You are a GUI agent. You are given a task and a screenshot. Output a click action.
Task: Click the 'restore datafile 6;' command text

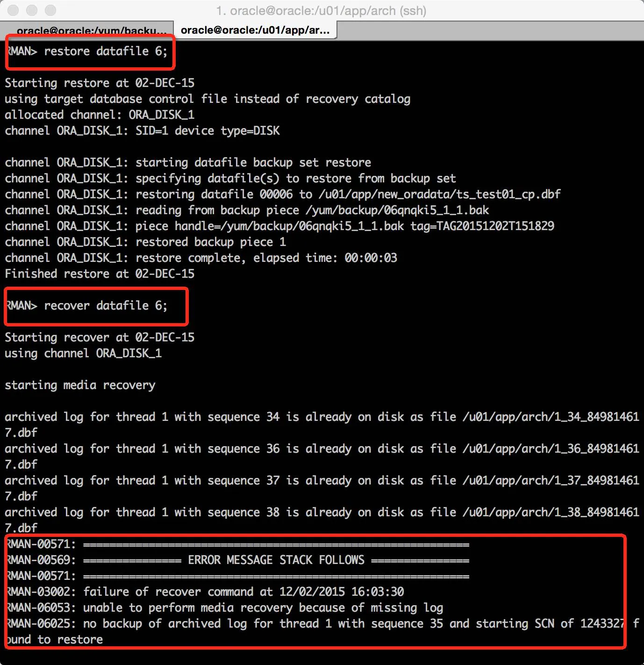click(106, 51)
